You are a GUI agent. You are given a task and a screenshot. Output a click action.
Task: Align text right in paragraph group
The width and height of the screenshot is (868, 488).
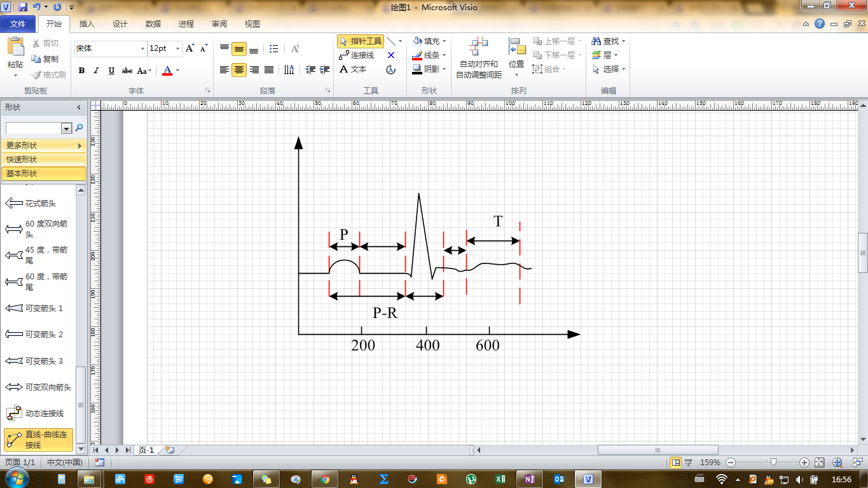point(254,70)
